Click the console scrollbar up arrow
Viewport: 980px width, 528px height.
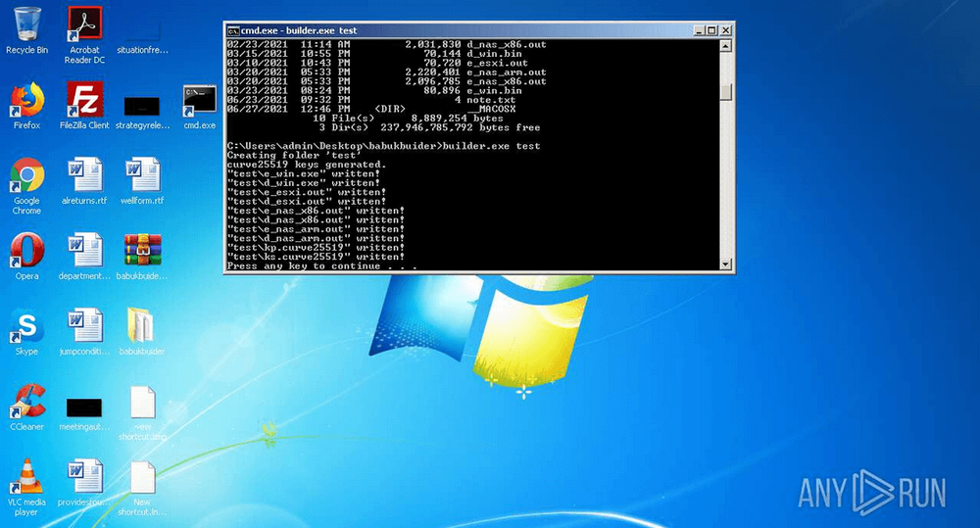726,46
